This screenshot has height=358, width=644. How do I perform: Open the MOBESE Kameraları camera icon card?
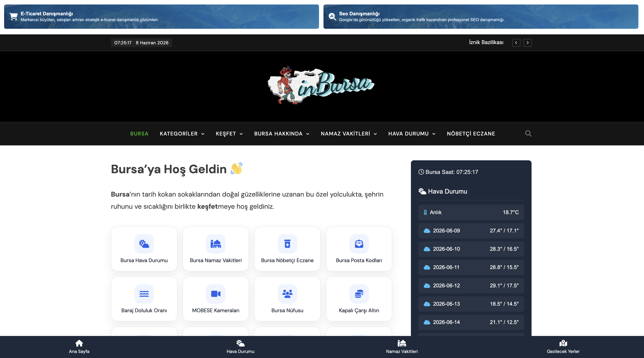point(216,299)
